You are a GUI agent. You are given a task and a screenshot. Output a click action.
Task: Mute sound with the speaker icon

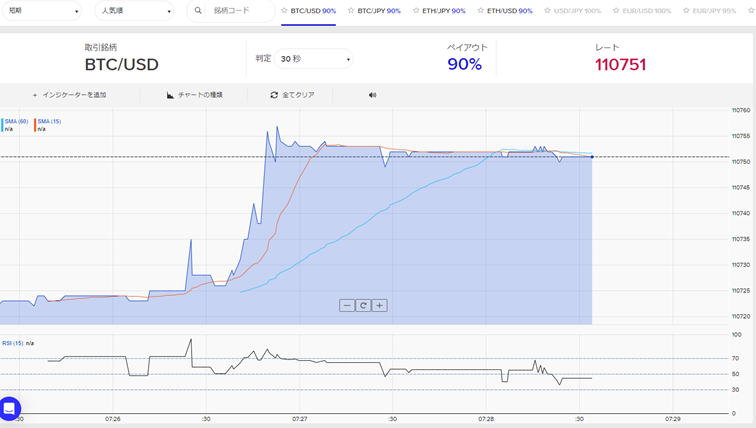(x=372, y=95)
